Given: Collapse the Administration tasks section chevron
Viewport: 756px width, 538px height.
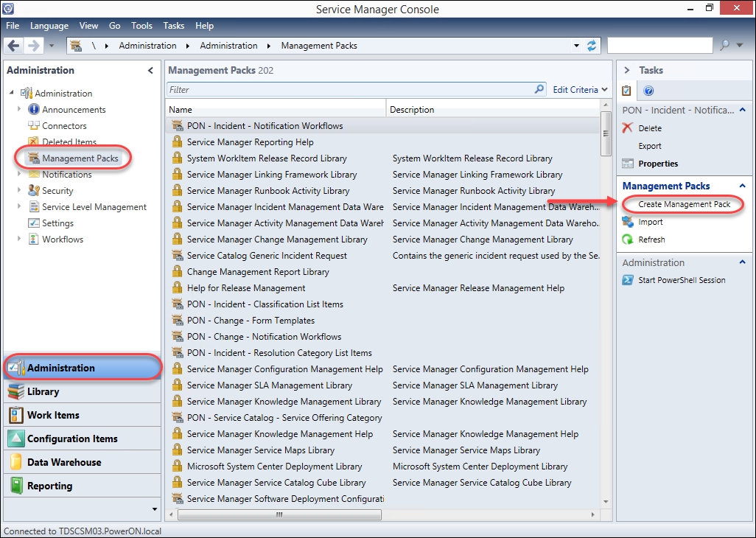Looking at the screenshot, I should (x=743, y=262).
